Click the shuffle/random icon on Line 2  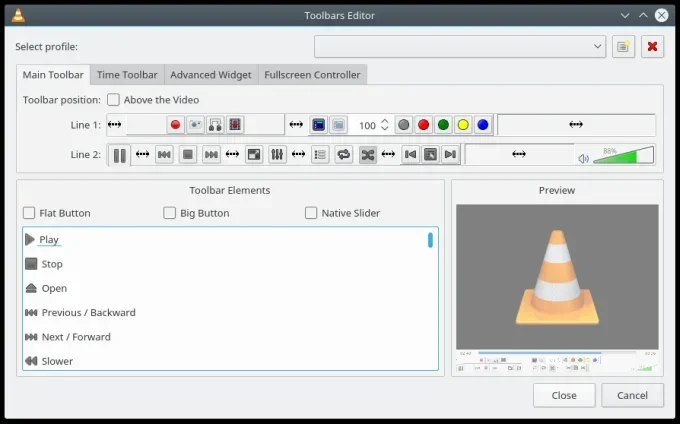coord(367,154)
